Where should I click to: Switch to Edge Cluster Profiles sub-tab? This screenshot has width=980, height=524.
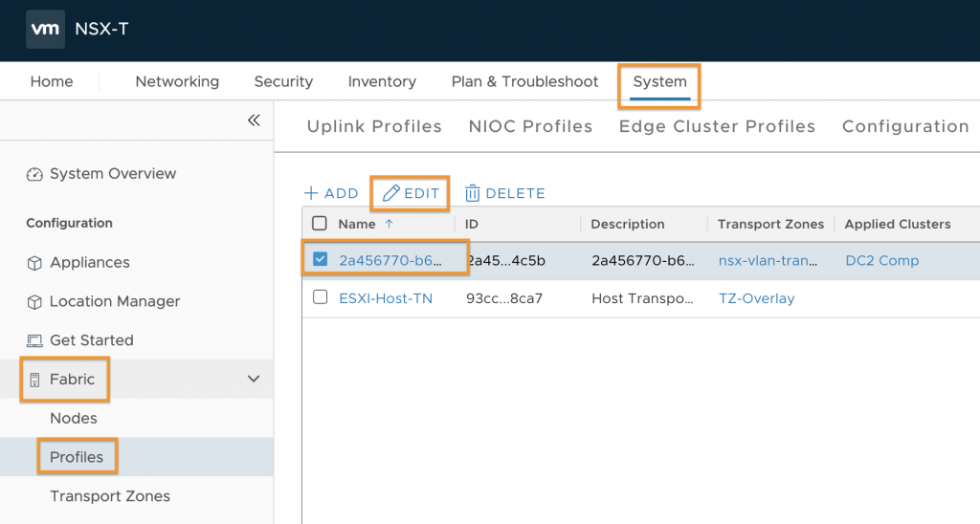[717, 126]
